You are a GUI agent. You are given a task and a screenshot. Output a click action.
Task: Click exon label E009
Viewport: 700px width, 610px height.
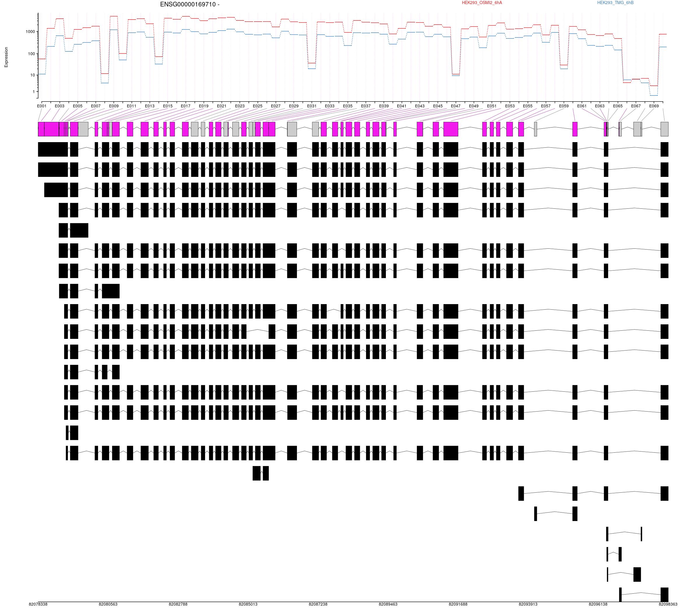114,106
